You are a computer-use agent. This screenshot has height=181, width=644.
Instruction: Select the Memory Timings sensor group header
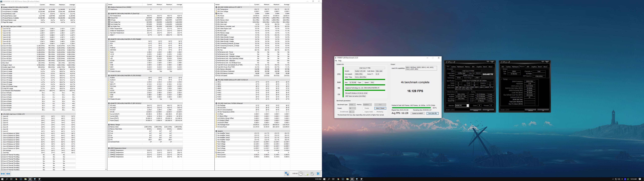(x=145, y=125)
